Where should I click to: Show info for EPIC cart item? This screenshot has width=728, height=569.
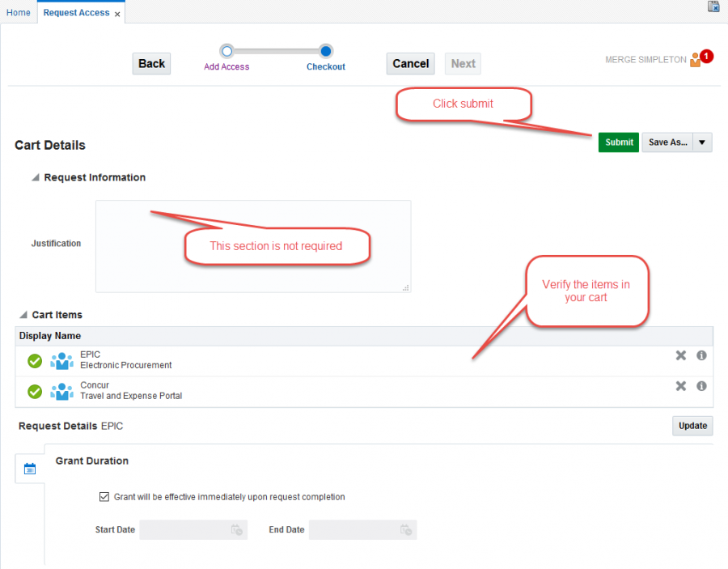tap(701, 355)
